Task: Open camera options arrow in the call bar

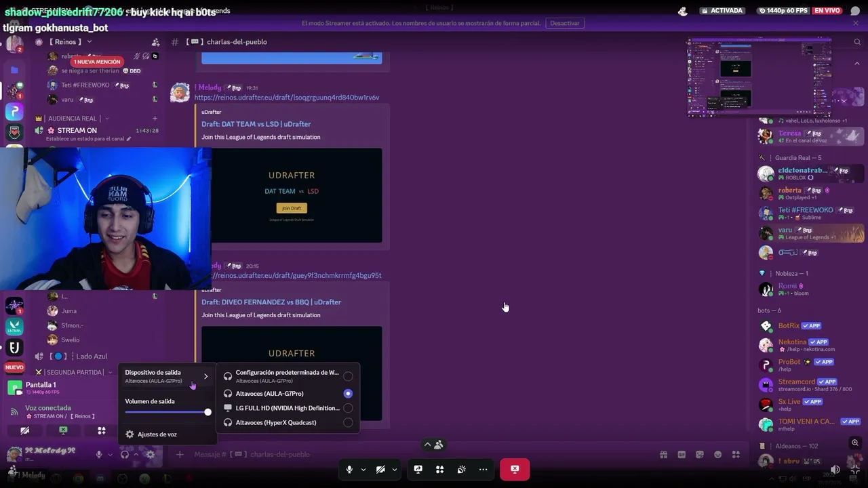Action: (395, 469)
